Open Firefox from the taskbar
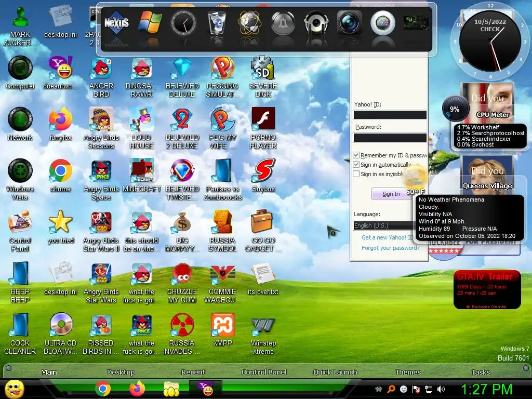 tap(137, 389)
